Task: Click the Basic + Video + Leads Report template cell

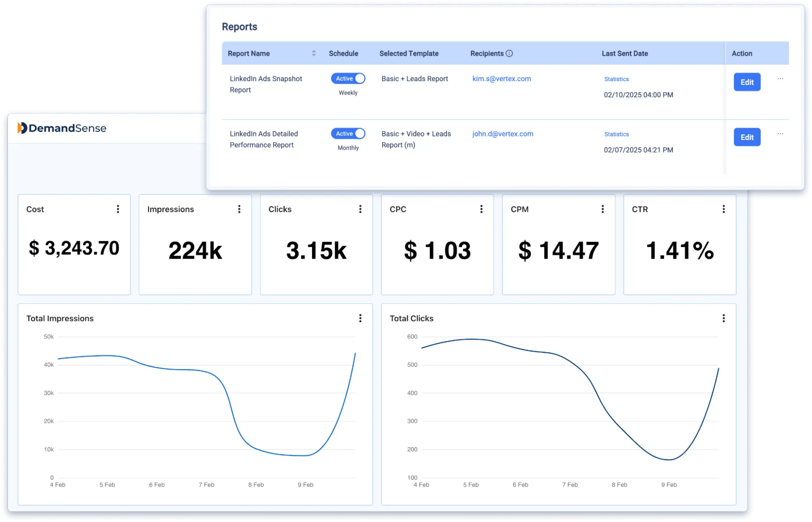Action: 416,139
